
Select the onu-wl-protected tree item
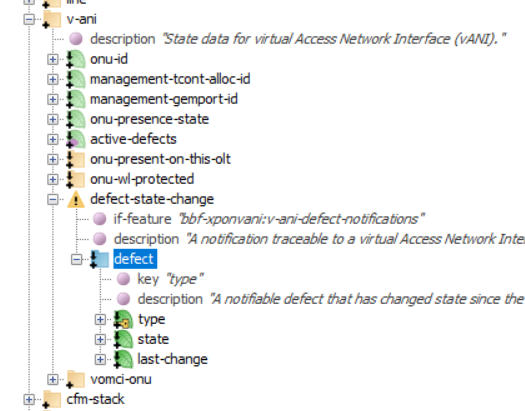click(x=142, y=179)
